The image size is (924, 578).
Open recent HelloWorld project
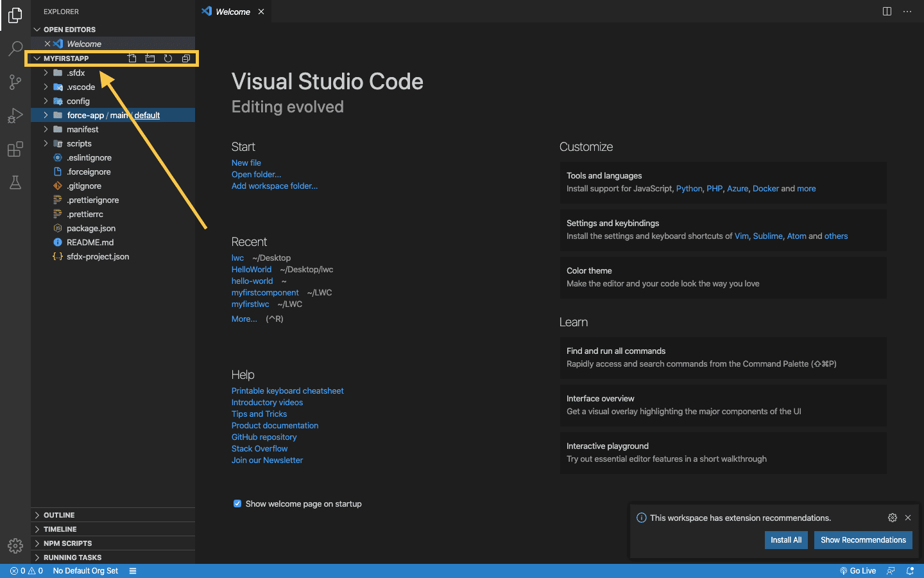click(x=252, y=269)
